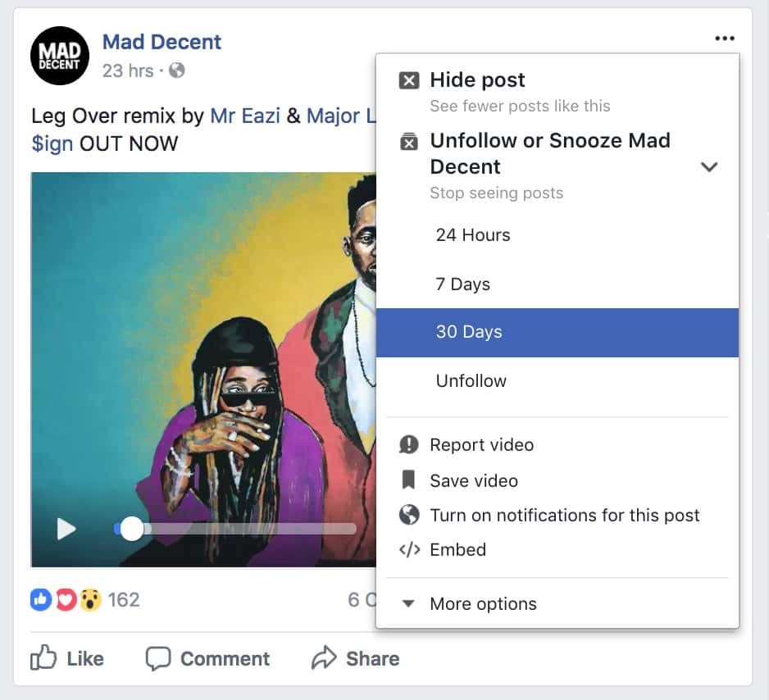Click the public globe audience icon
The width and height of the screenshot is (769, 700).
(x=176, y=70)
